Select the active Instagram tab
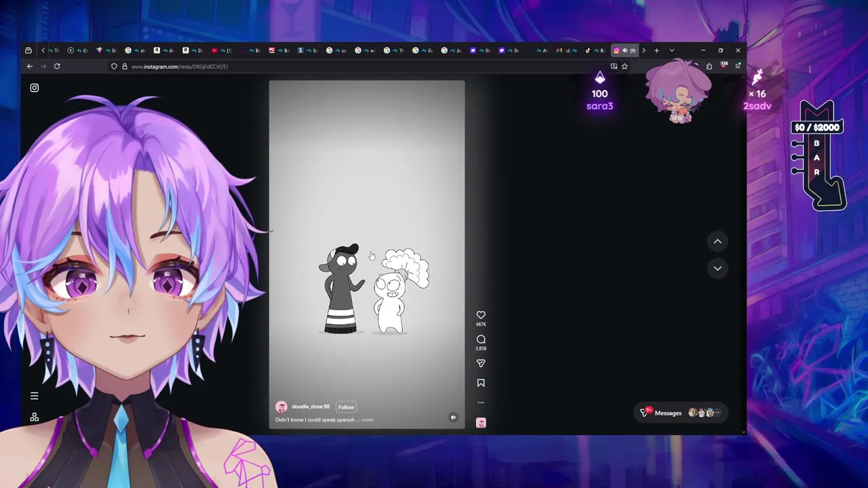Screen dimensions: 868x488 click(x=625, y=50)
